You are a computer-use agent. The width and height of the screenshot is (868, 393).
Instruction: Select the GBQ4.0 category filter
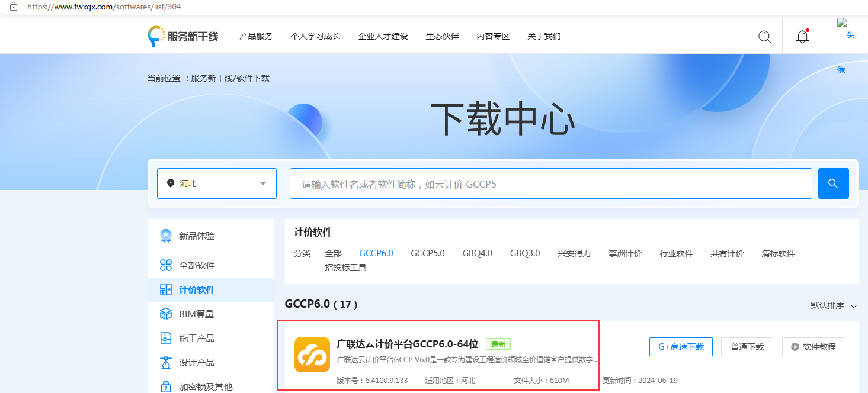click(478, 253)
